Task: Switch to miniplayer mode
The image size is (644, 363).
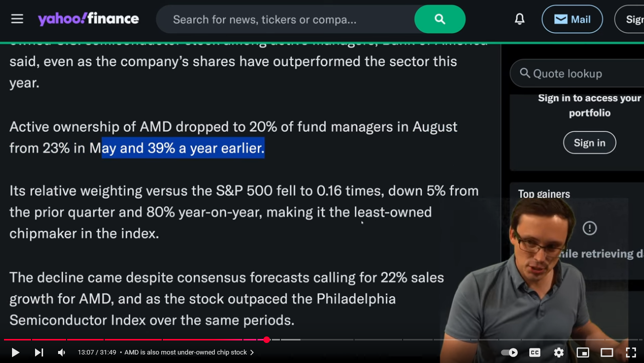Action: 583,352
